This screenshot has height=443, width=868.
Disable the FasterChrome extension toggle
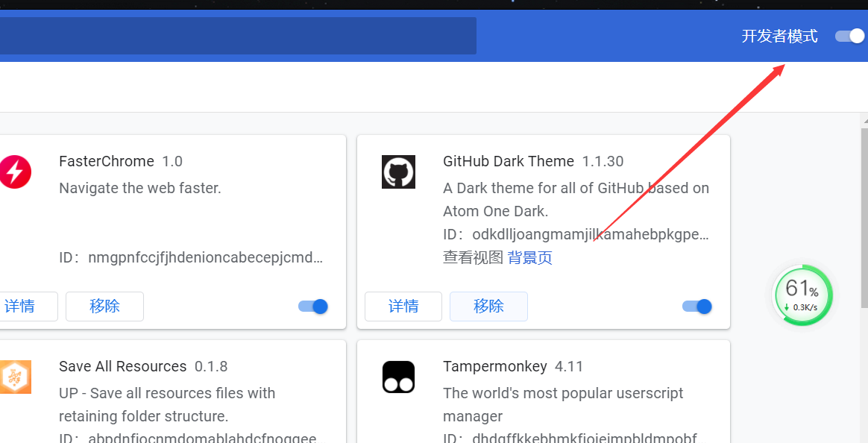click(313, 307)
